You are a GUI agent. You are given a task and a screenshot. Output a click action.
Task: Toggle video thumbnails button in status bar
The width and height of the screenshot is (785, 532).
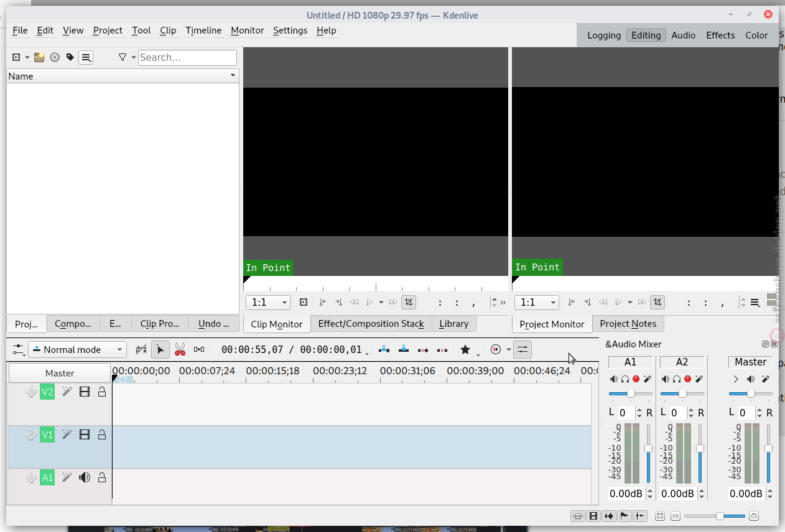click(x=593, y=516)
